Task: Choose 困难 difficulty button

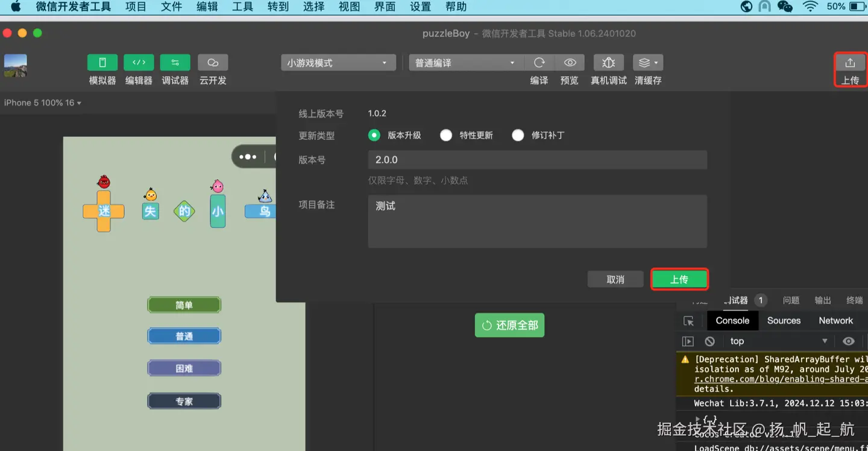Action: (x=184, y=368)
